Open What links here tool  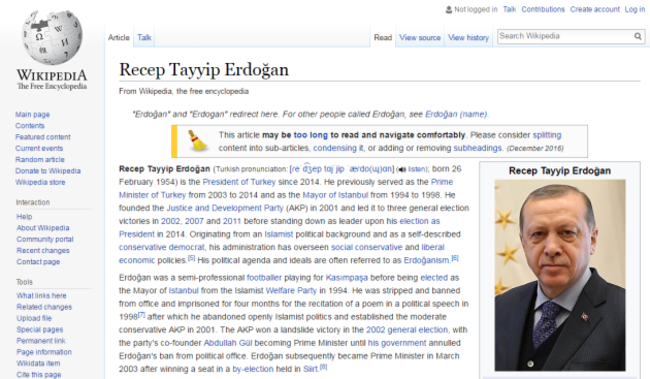point(41,296)
